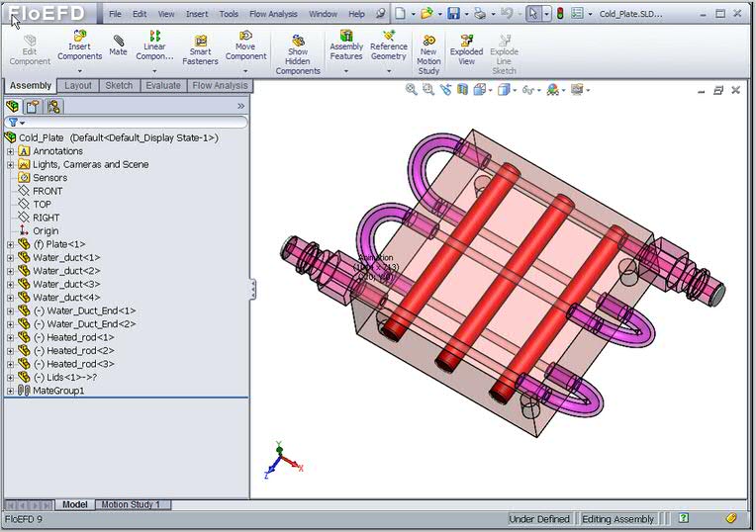Open the ConfigurationManager panel tab icon

coord(52,106)
